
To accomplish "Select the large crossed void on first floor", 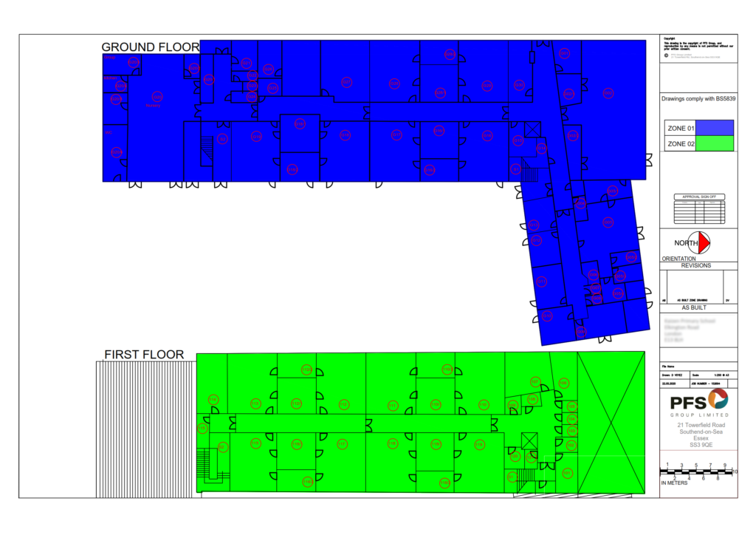I will pos(609,421).
